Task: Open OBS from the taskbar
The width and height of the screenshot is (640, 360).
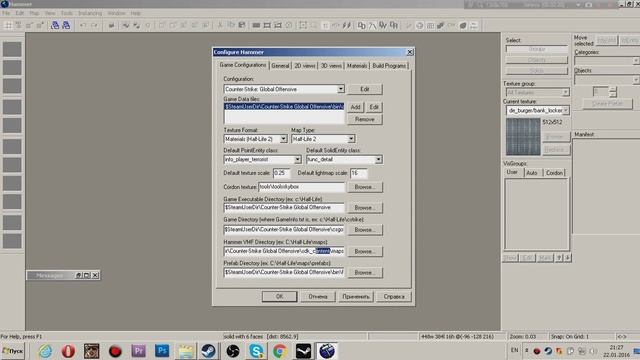Action: point(233,351)
